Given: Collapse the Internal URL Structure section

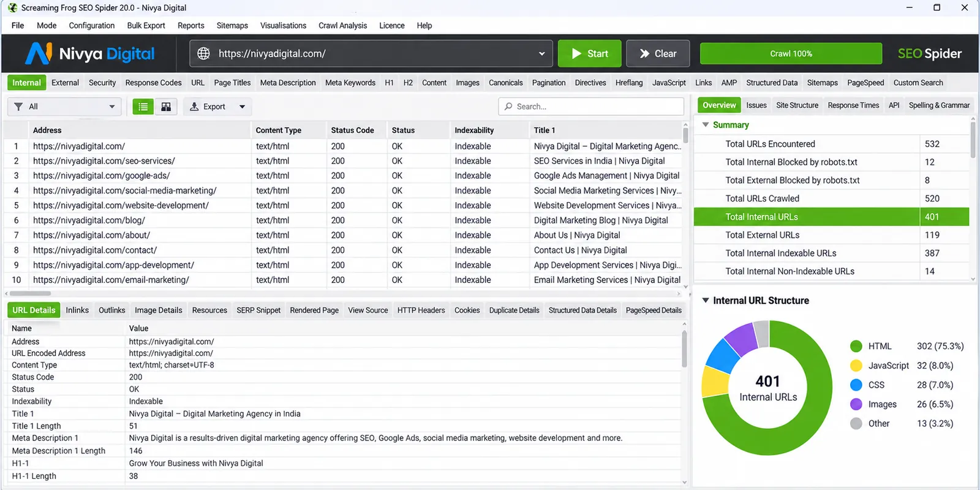Looking at the screenshot, I should click(706, 301).
